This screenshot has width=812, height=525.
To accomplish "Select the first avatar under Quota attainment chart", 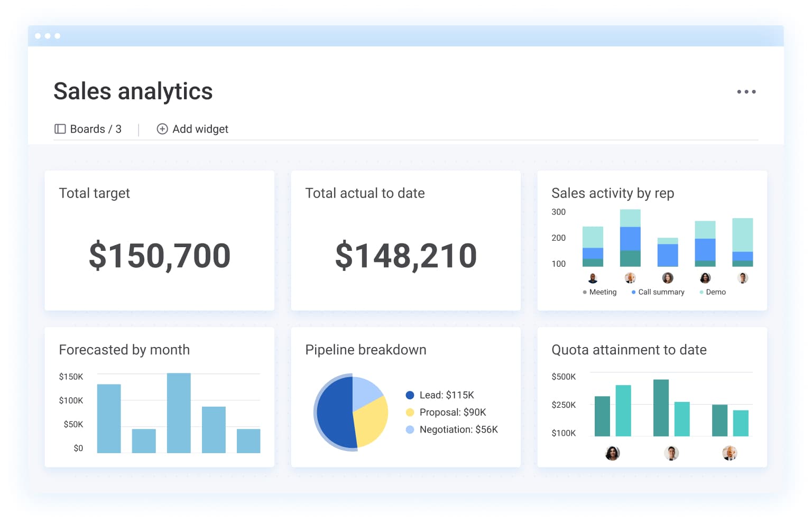I will tap(612, 453).
